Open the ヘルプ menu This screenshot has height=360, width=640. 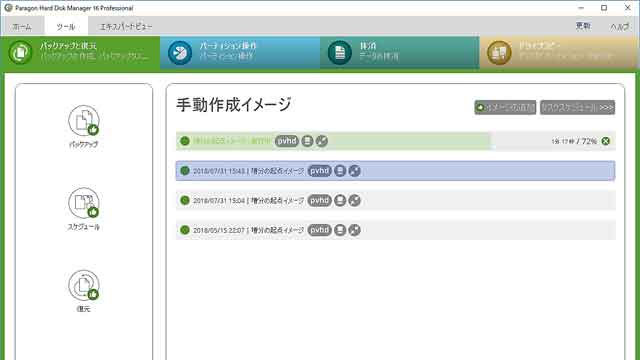click(619, 27)
